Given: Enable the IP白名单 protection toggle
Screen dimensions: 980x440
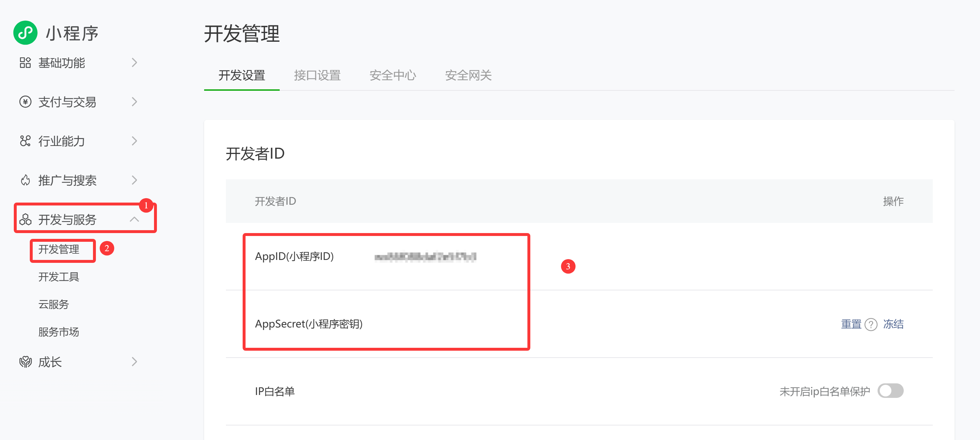Looking at the screenshot, I should pyautogui.click(x=890, y=391).
